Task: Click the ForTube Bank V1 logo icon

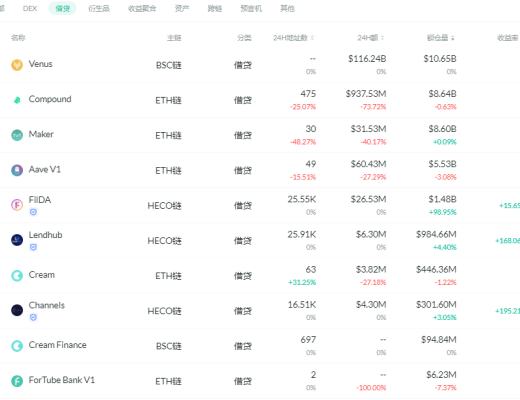Action: pos(17,381)
